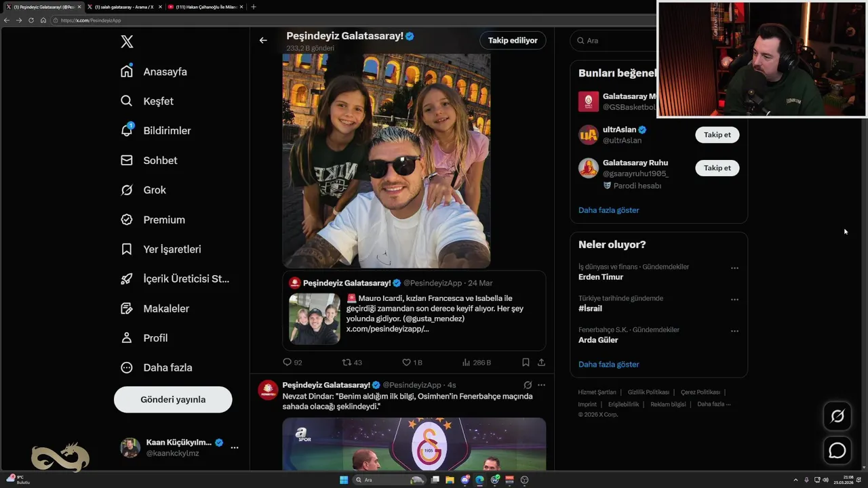Click the X logo above the sidebar
Image resolution: width=868 pixels, height=488 pixels.
pos(127,41)
